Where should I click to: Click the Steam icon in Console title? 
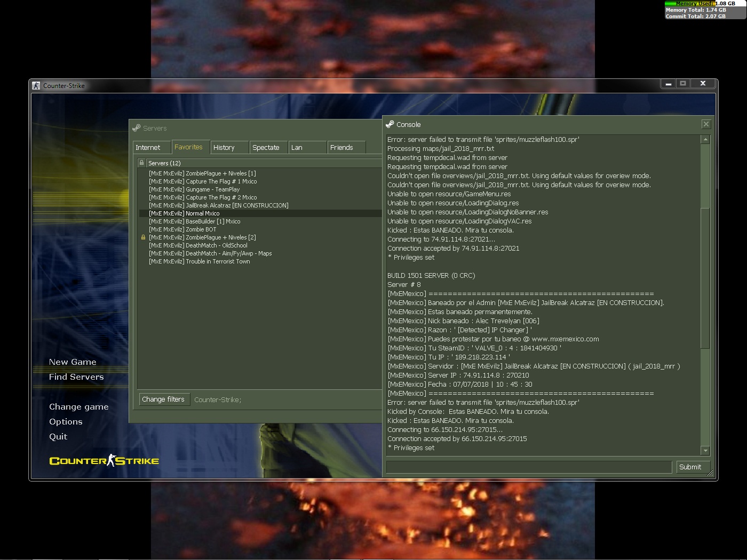[390, 124]
